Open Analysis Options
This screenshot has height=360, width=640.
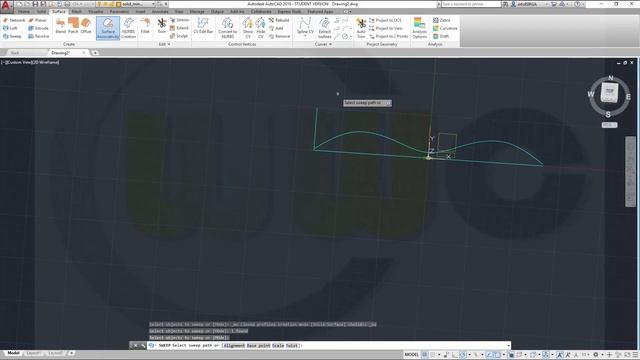pos(419,28)
